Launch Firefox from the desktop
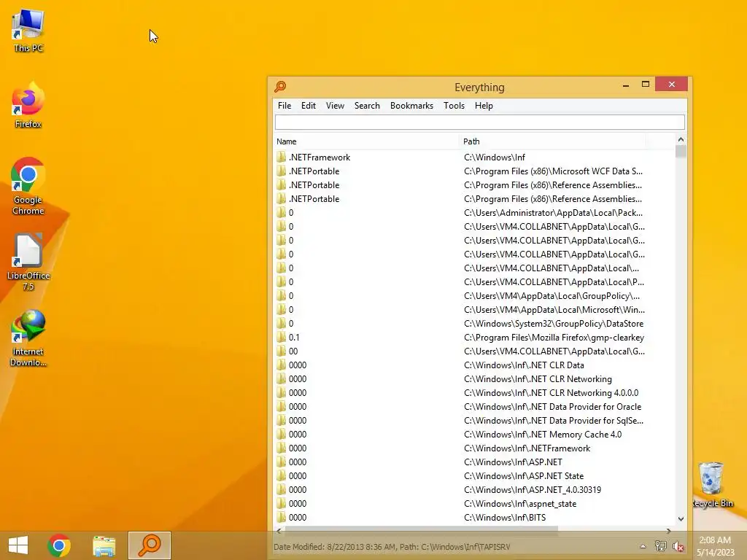The width and height of the screenshot is (747, 560). coord(28,105)
